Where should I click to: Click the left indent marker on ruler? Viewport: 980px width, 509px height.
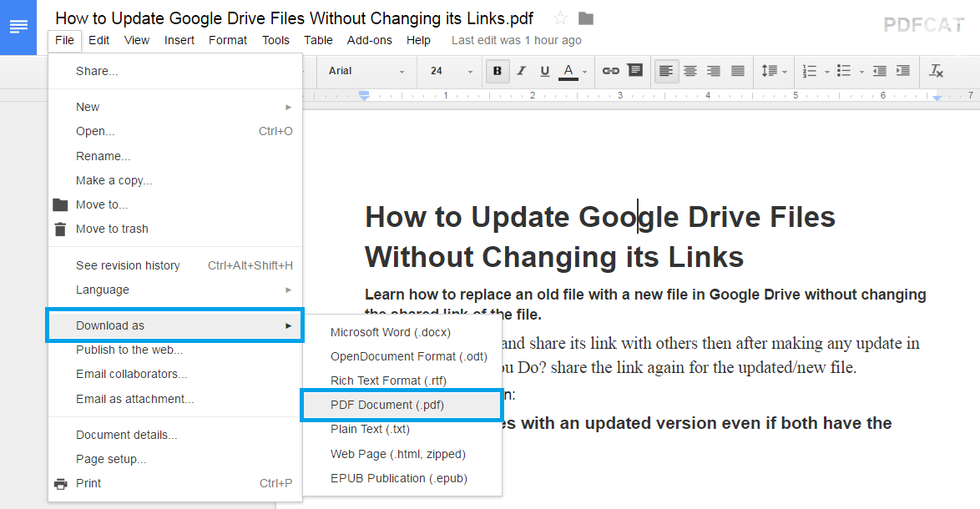click(x=365, y=96)
